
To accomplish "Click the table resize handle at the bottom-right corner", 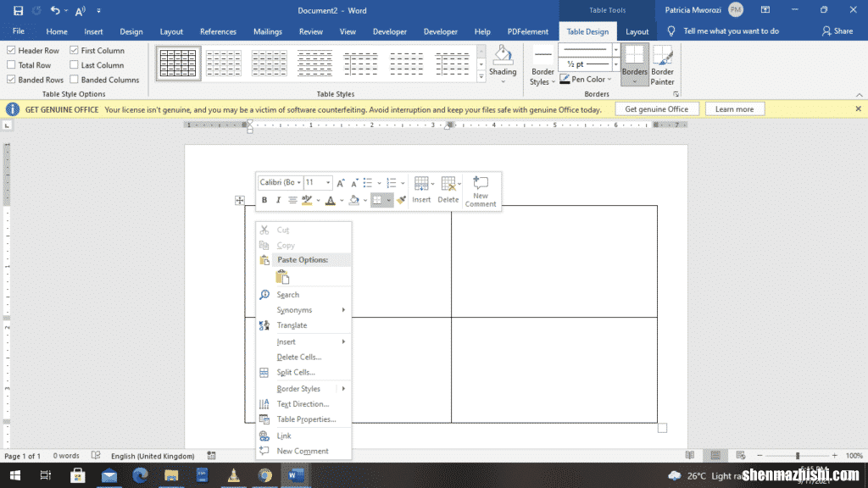I will (x=662, y=428).
